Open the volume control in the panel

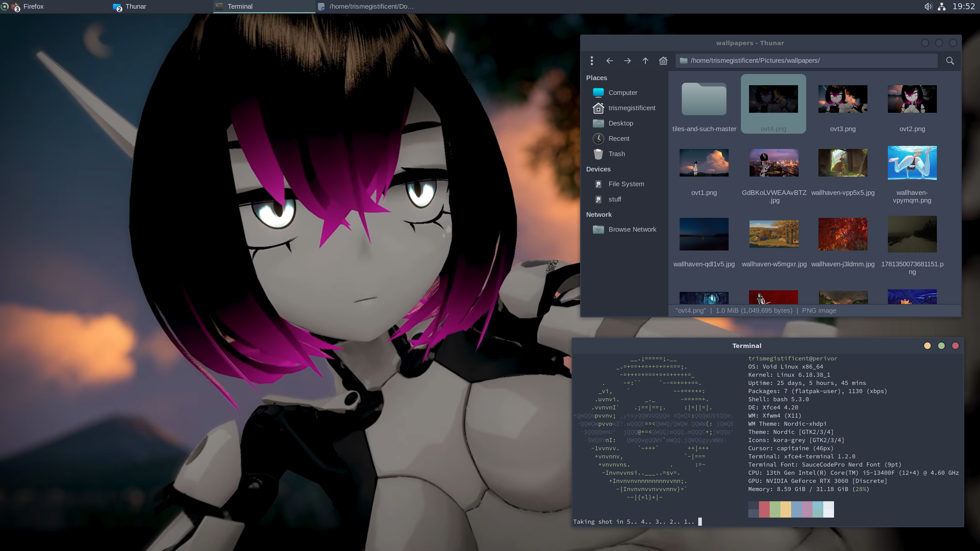928,6
